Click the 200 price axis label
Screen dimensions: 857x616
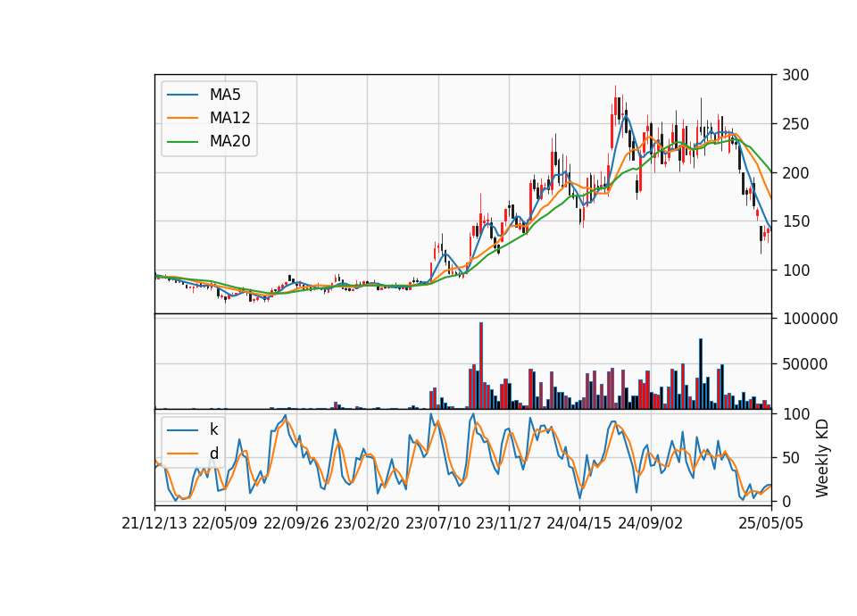(795, 172)
